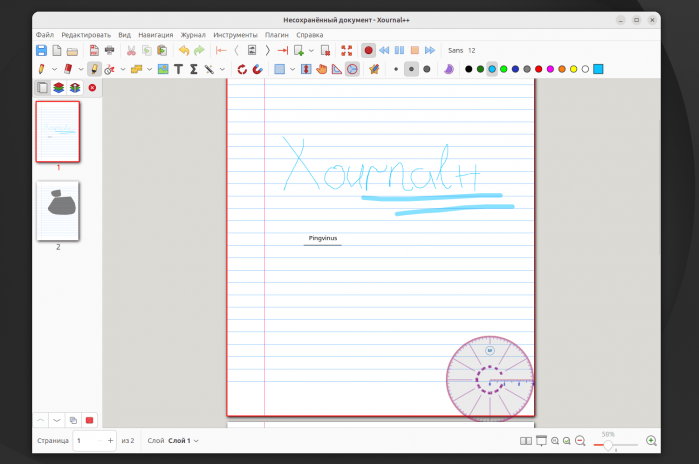This screenshot has height=464, width=699.
Task: Start audio recording with red button
Action: tap(368, 50)
